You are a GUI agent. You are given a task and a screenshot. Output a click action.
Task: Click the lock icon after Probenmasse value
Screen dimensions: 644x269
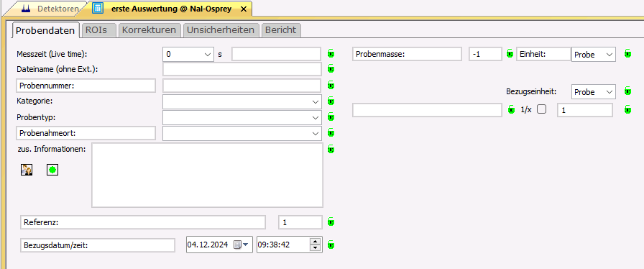(510, 53)
